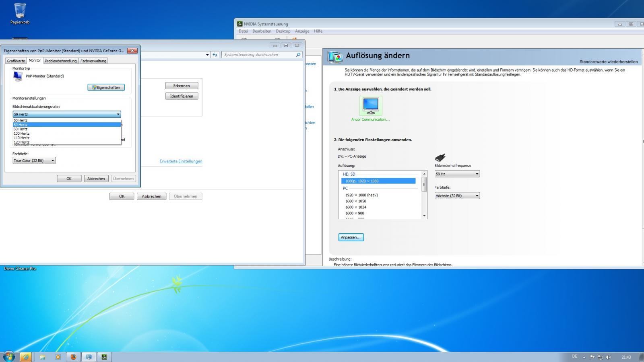Select the display settings taskbar button
The width and height of the screenshot is (644, 362).
[x=89, y=357]
